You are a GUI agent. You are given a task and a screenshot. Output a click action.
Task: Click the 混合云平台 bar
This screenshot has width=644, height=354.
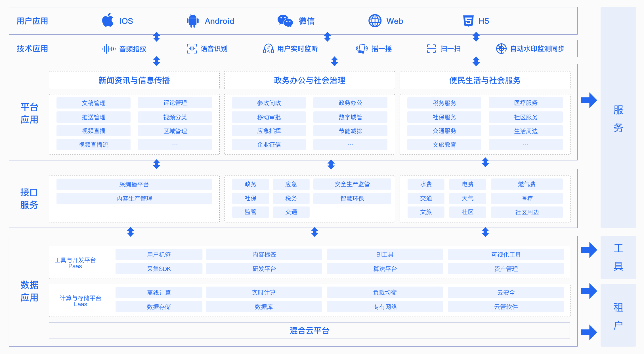[309, 330]
